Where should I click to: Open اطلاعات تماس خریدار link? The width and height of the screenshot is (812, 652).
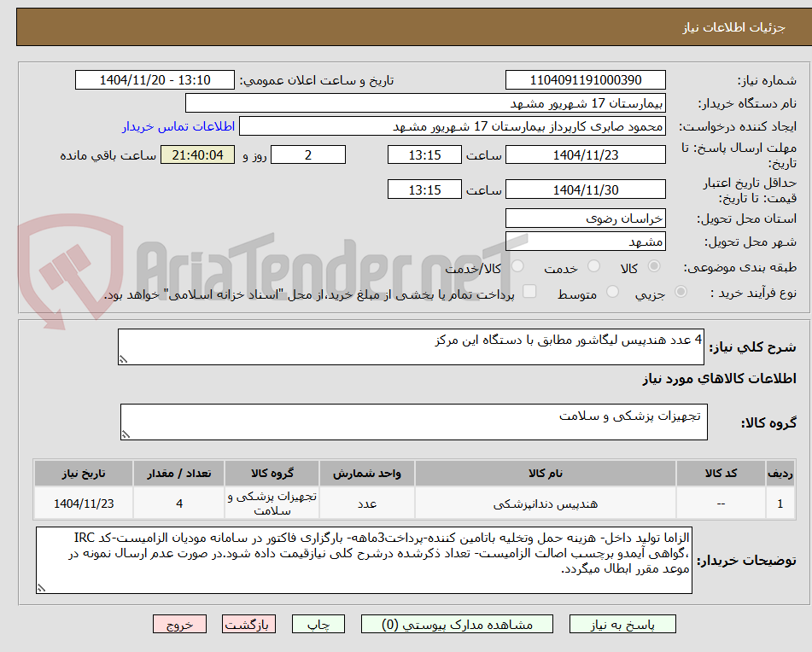[178, 126]
